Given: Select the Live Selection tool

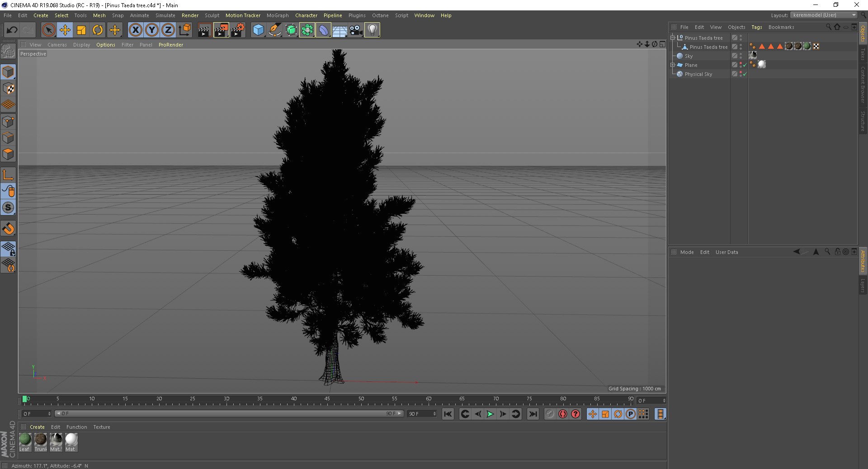Looking at the screenshot, I should tap(48, 30).
